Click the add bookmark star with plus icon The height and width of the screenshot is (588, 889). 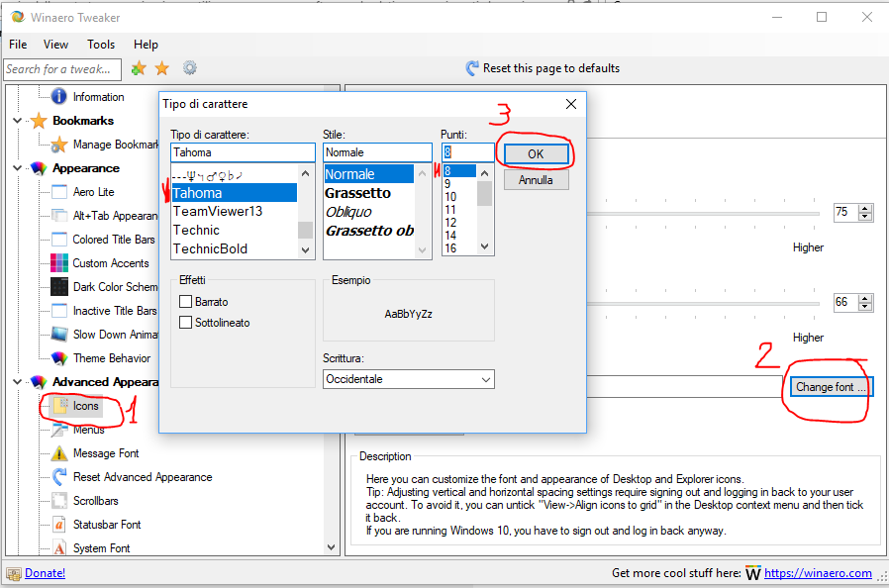139,68
